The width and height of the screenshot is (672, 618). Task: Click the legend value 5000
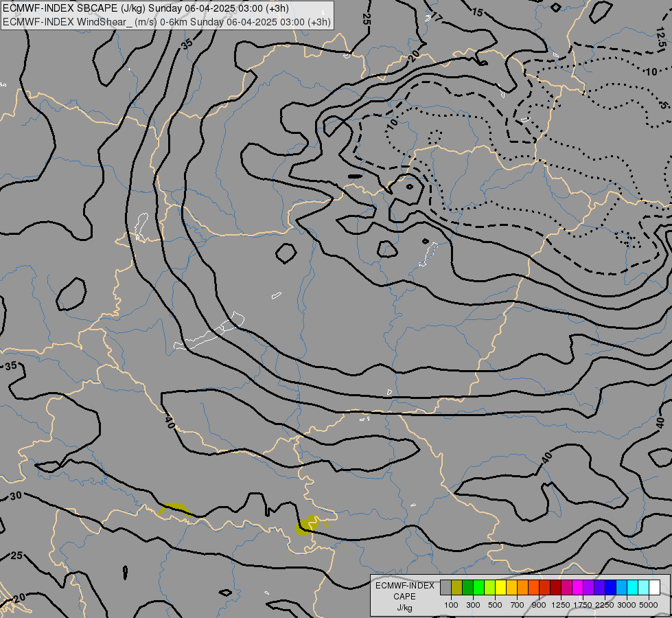pyautogui.click(x=649, y=605)
